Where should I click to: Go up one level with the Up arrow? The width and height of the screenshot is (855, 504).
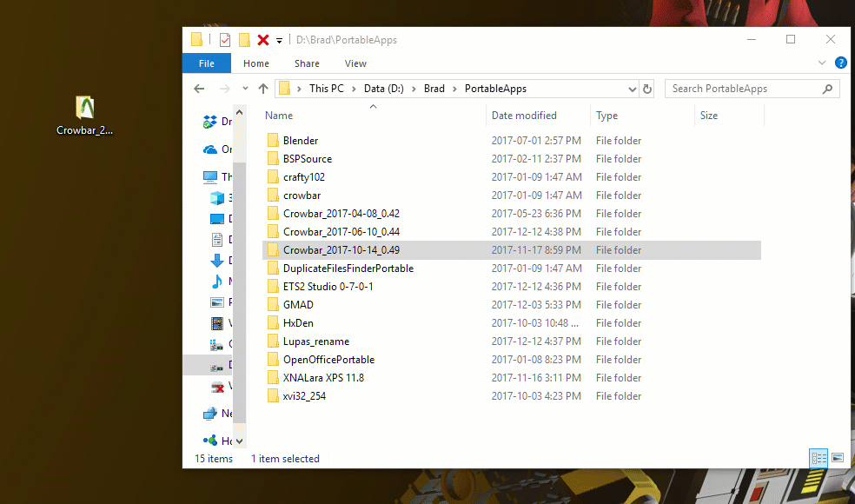pyautogui.click(x=263, y=89)
